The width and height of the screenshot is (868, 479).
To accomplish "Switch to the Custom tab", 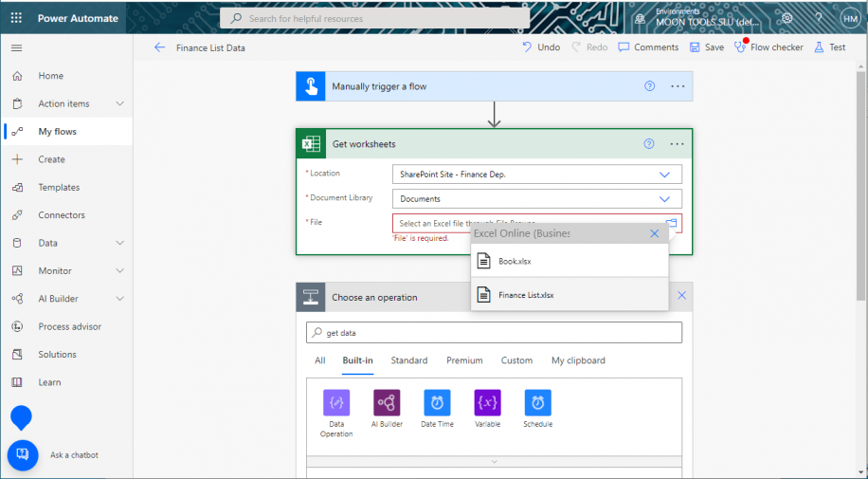I will tap(516, 360).
